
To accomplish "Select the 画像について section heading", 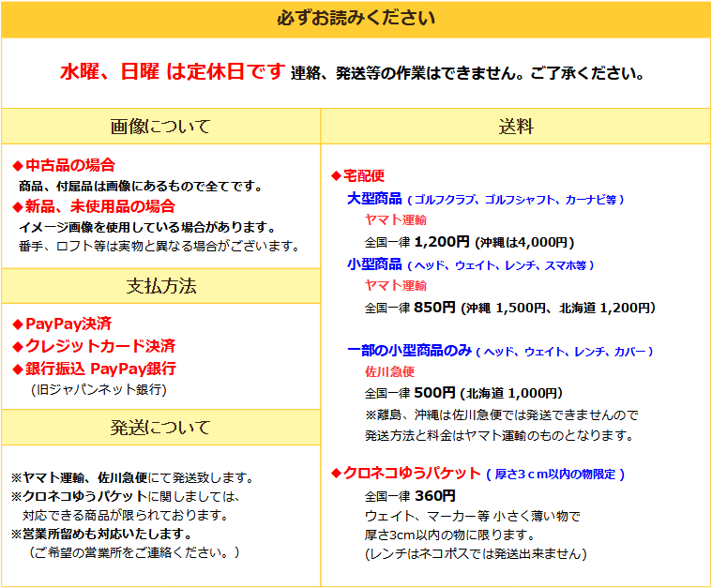I will pyautogui.click(x=160, y=127).
